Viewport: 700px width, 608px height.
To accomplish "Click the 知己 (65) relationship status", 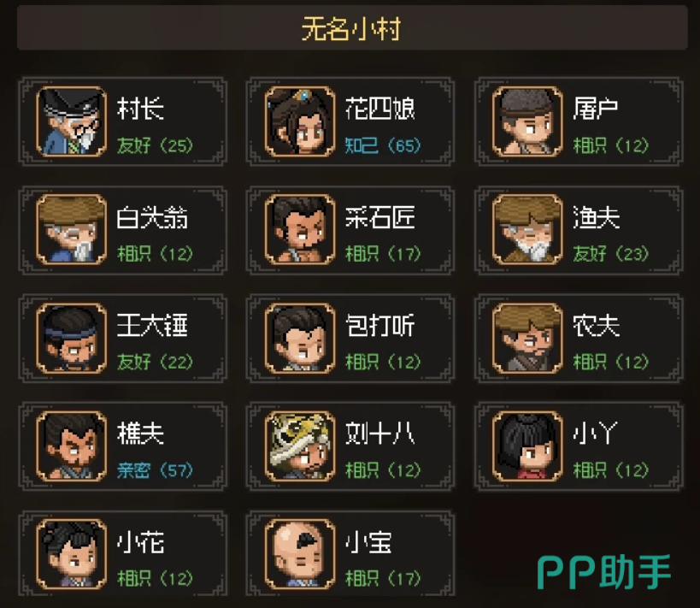I will (x=383, y=145).
